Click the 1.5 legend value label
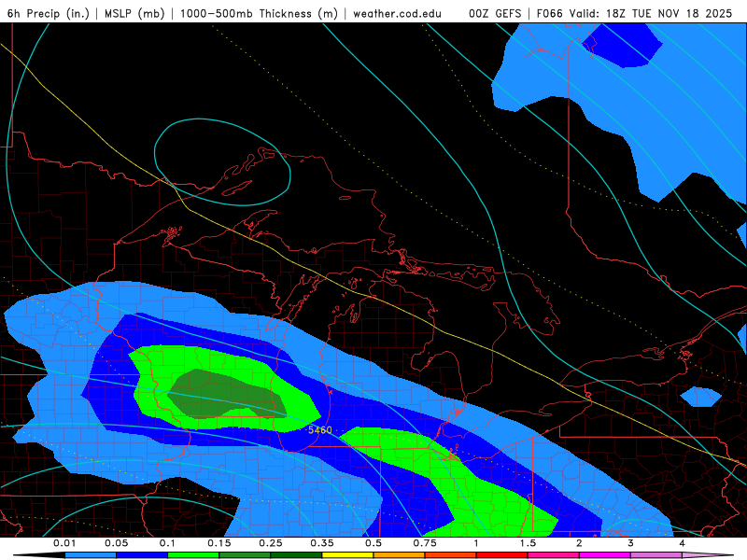 point(528,543)
